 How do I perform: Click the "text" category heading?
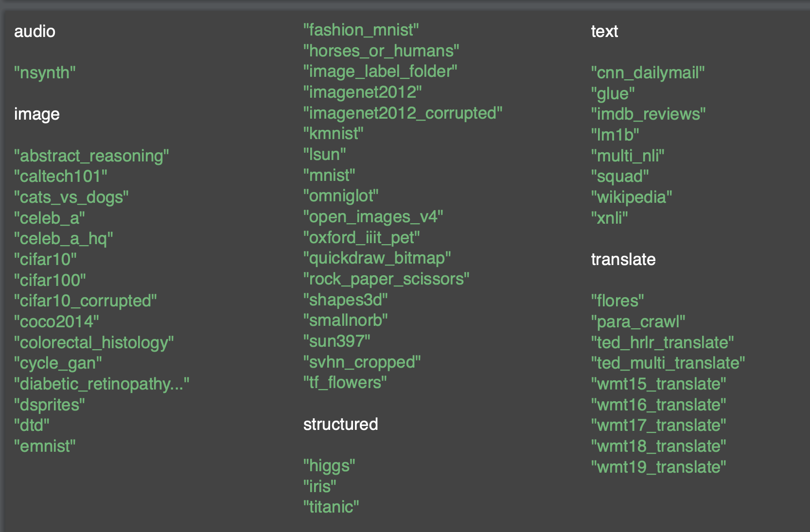pos(604,32)
